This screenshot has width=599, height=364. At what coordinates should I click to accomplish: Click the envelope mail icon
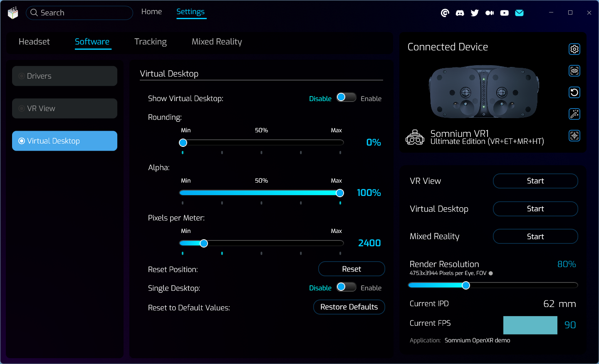click(x=519, y=13)
